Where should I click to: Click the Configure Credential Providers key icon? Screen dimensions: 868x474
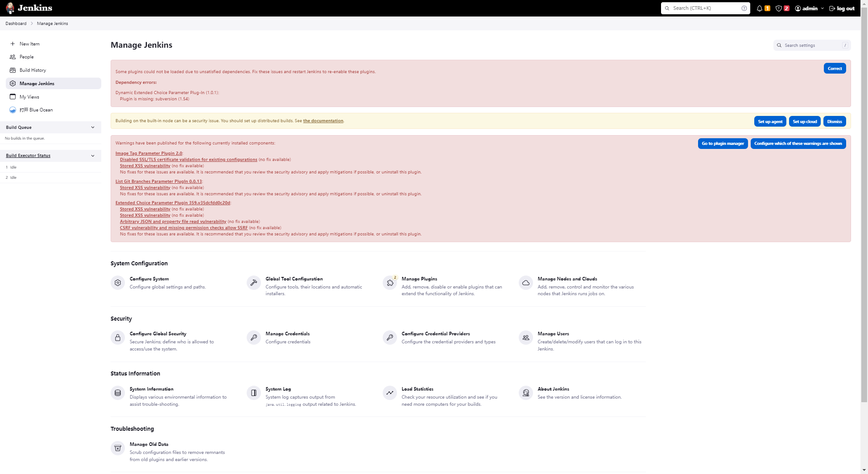(x=390, y=338)
